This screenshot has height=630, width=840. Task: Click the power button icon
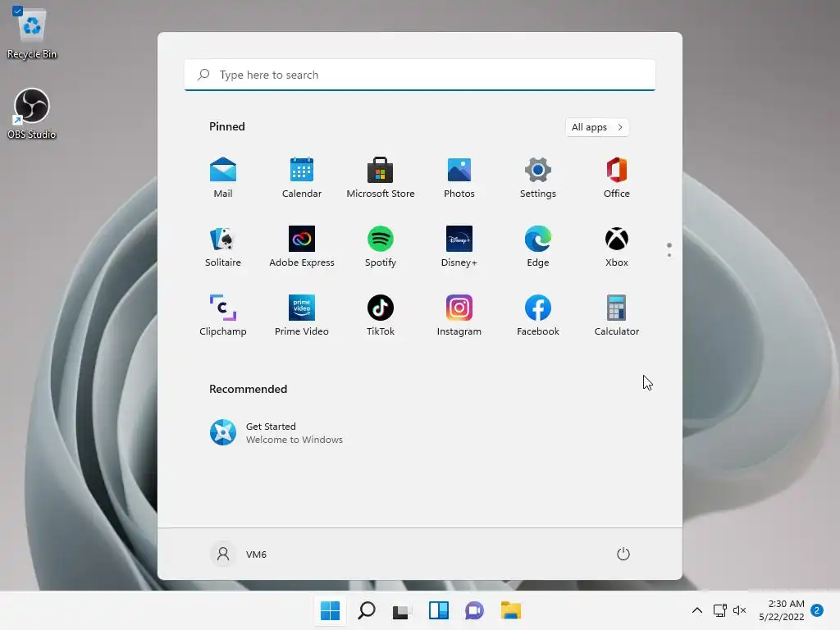623,554
